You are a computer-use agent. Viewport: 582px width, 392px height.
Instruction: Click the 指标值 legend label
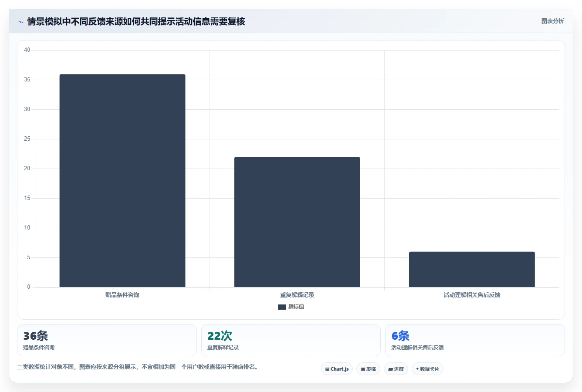(296, 307)
